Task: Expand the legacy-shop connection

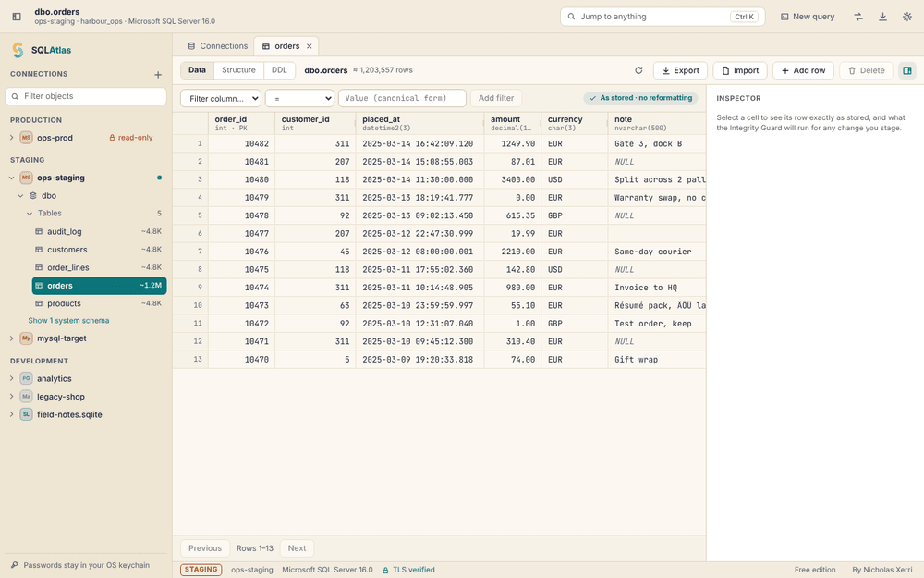Action: [x=12, y=397]
